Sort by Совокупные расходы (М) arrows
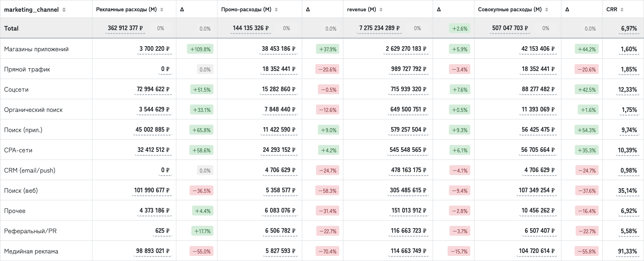The width and height of the screenshot is (644, 261). pyautogui.click(x=547, y=10)
